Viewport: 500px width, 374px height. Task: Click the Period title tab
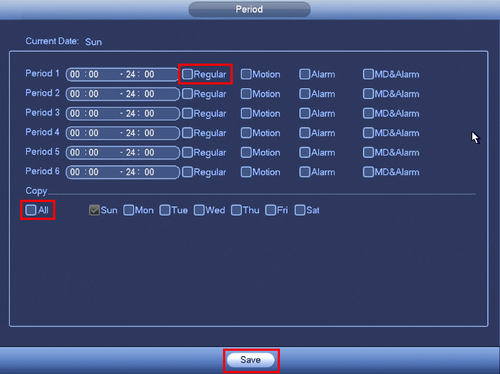coord(249,9)
